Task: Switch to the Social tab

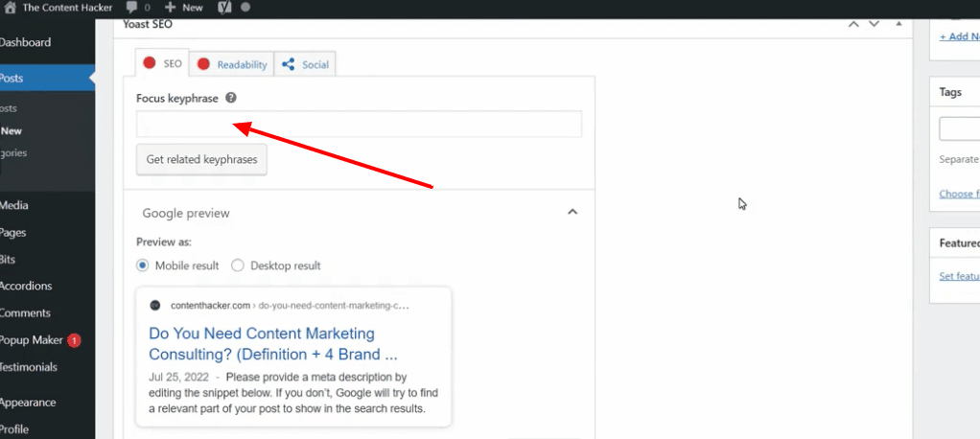Action: (x=305, y=63)
